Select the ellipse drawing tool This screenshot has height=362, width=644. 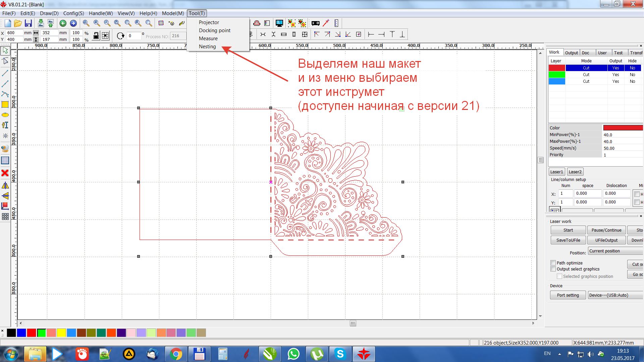click(5, 115)
